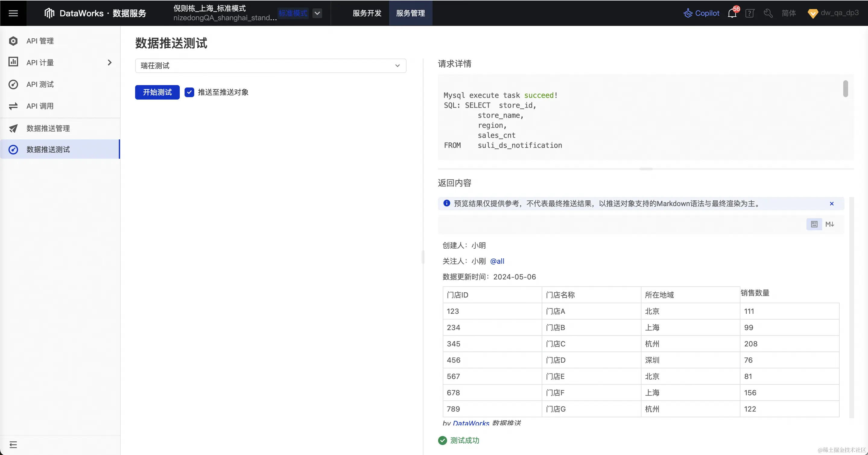
Task: Close the blue preview info banner
Action: coord(832,204)
